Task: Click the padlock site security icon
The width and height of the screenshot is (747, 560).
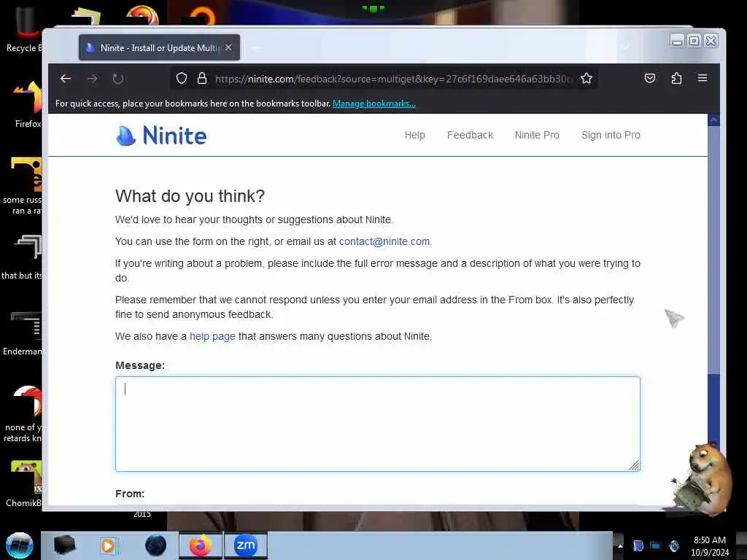Action: pos(202,78)
